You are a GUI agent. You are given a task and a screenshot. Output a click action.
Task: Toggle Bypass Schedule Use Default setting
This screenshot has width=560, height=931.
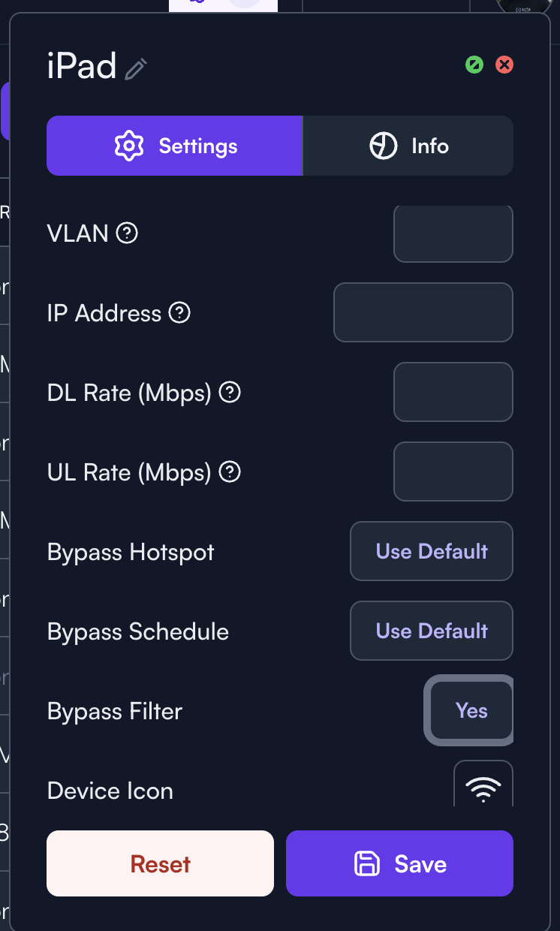coord(432,631)
